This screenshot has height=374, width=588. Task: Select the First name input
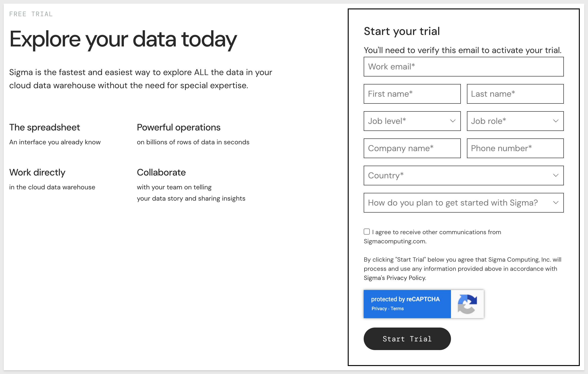(412, 94)
